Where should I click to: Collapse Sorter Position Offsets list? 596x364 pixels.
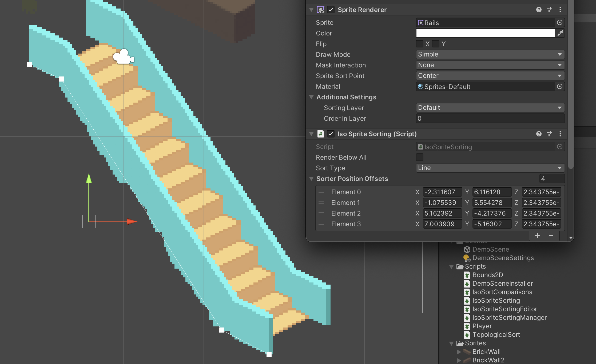(x=311, y=179)
